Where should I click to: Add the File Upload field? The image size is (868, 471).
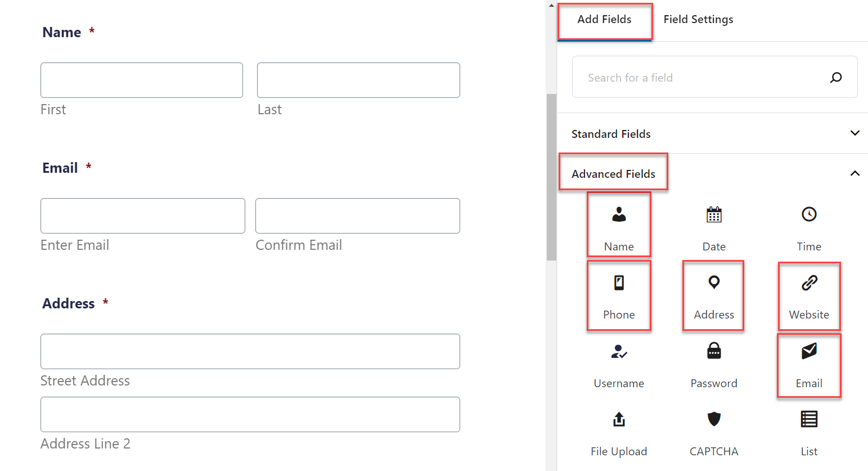619,432
